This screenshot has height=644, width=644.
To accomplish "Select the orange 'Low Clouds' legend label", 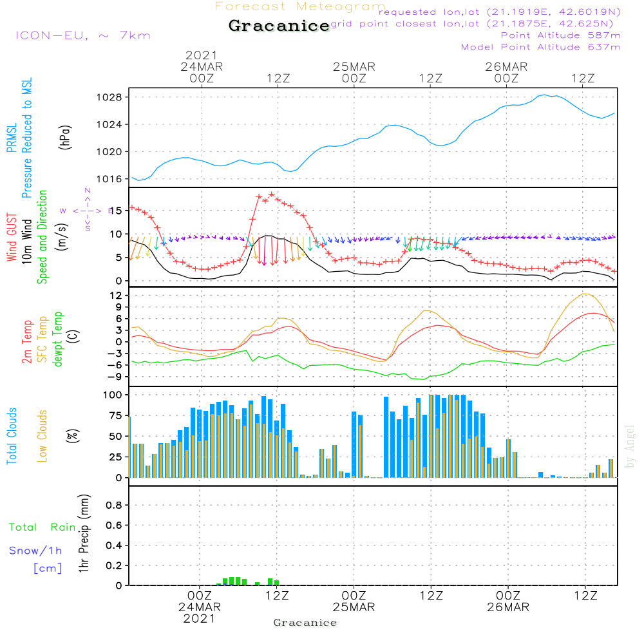I will pyautogui.click(x=43, y=436).
